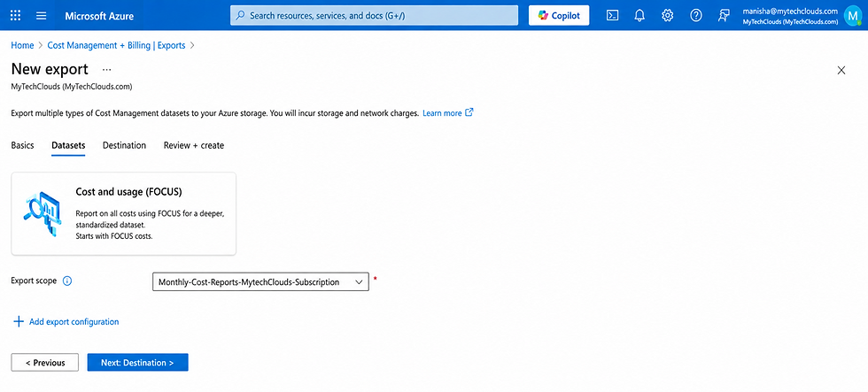Open the Notifications bell

[x=639, y=15]
